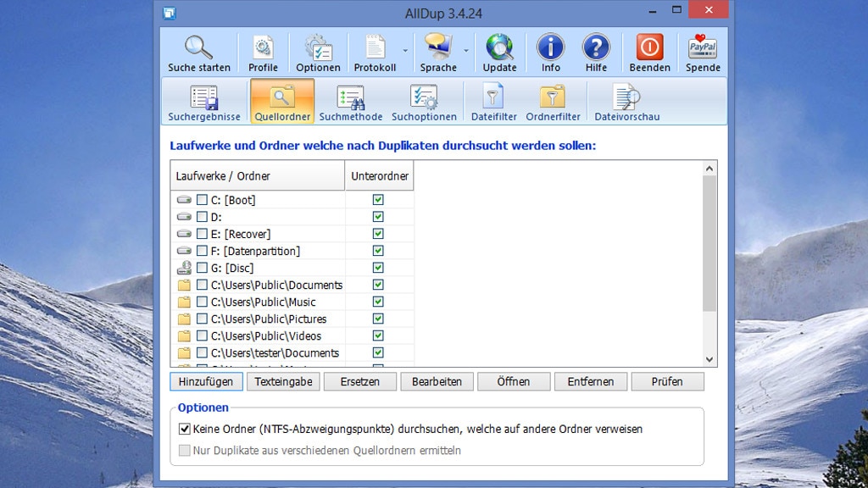
Task: Click the Prüfen button
Action: click(667, 382)
